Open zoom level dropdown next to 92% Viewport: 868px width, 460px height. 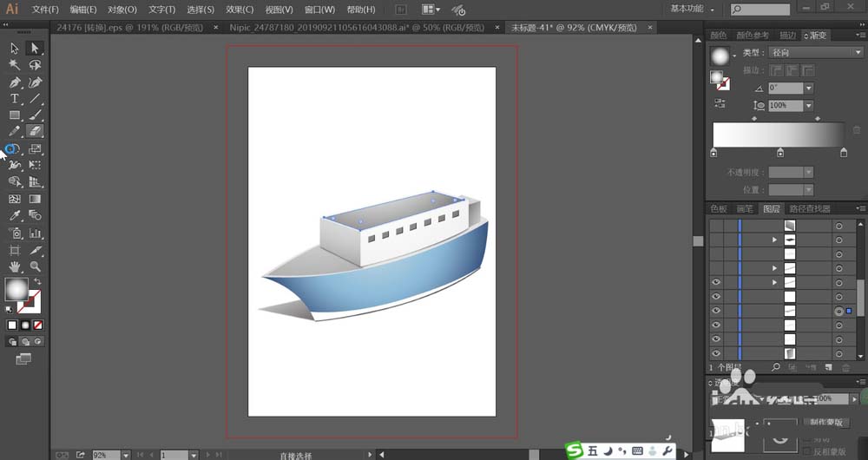126,455
